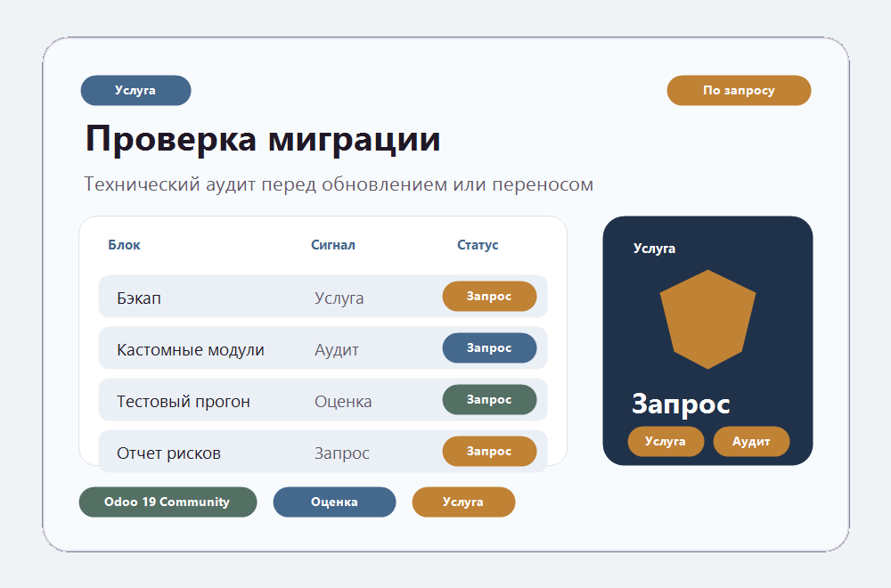Click the large white "Запрос" text in dark card
The height and width of the screenshot is (588, 891).
tap(681, 404)
